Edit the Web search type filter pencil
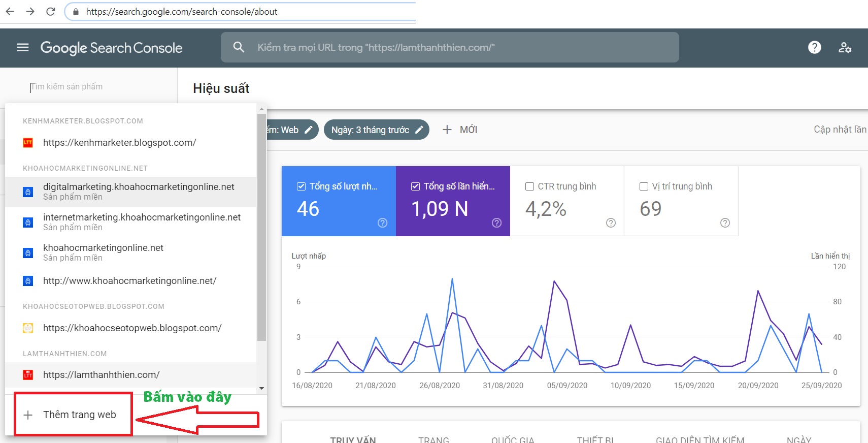The image size is (868, 443). 308,130
